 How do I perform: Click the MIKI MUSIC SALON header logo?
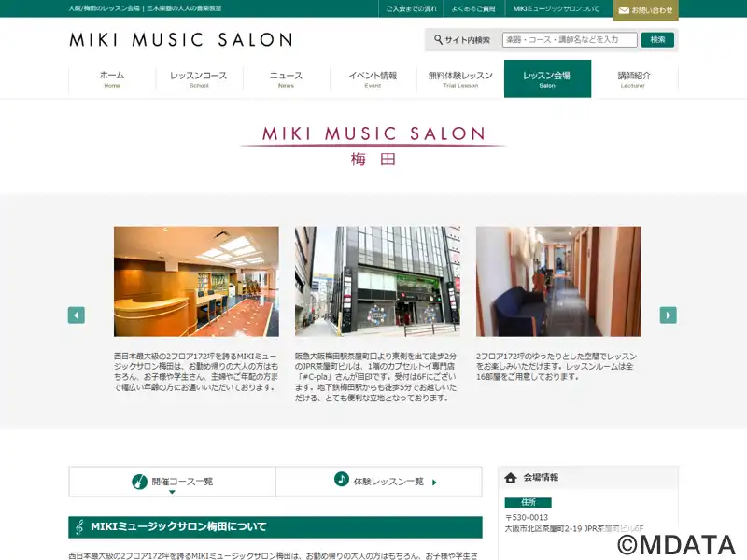[181, 39]
